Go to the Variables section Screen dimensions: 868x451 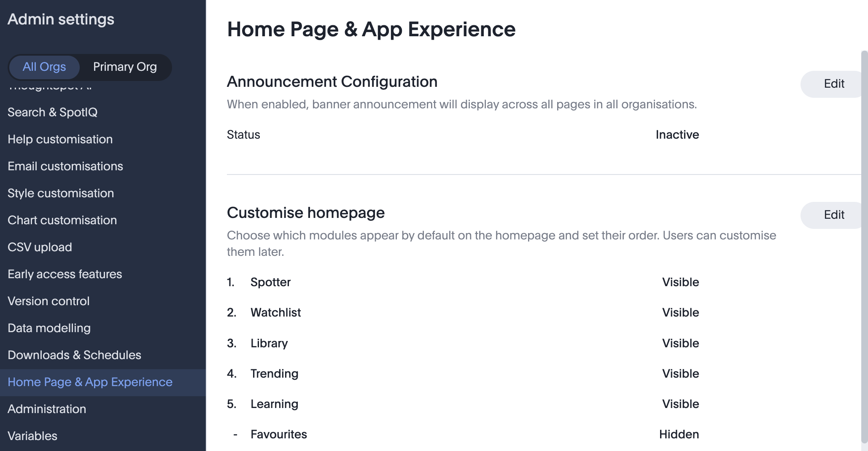point(32,436)
